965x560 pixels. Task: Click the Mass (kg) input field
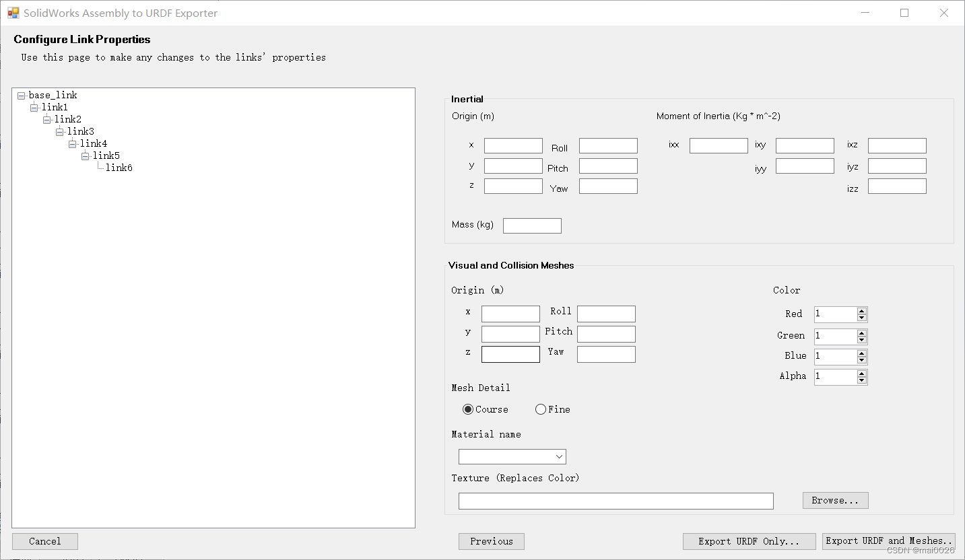click(532, 225)
